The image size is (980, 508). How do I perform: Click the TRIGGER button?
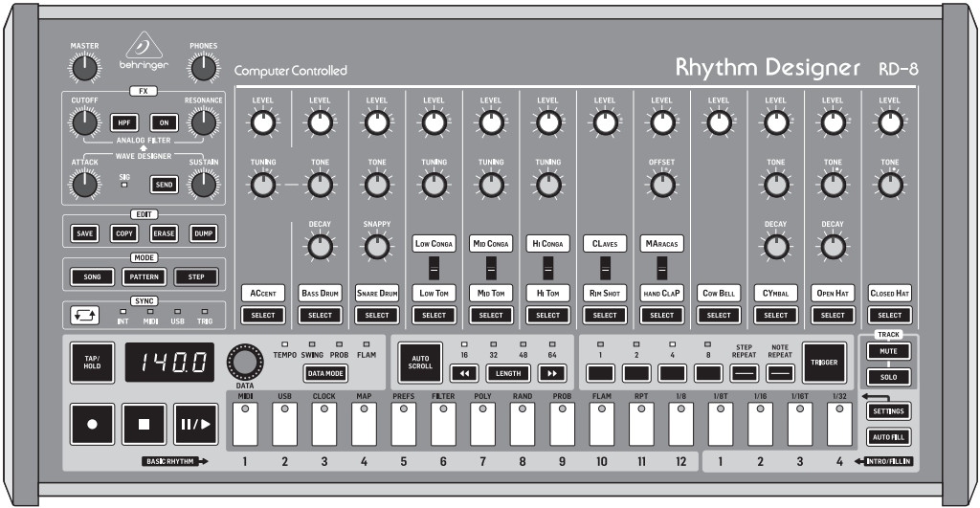(824, 363)
